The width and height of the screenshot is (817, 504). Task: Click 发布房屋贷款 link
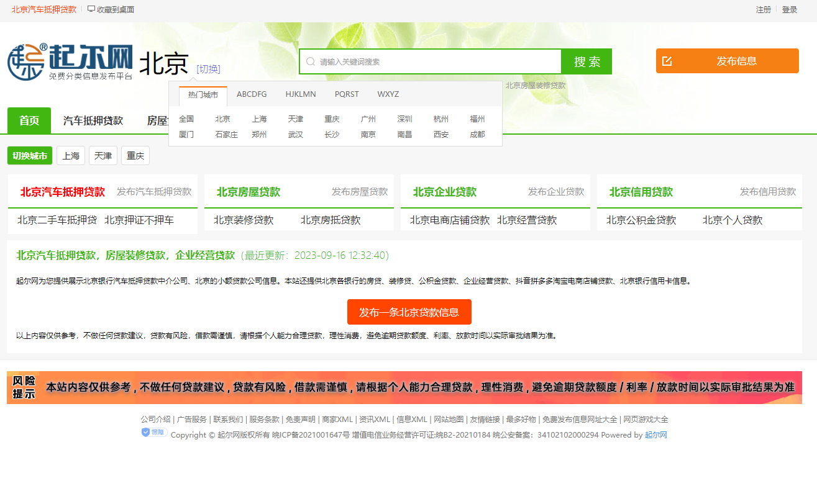360,192
